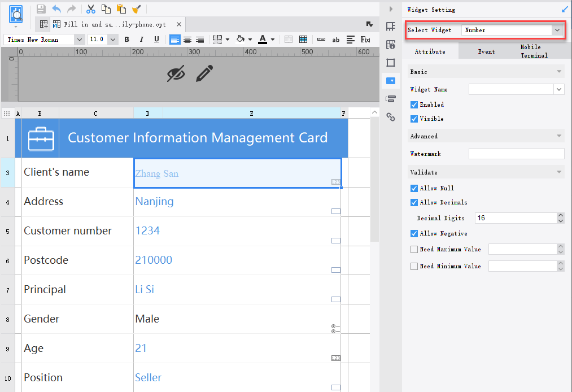Open the cell element panel icon in sidebar
The width and height of the screenshot is (572, 392).
click(391, 27)
